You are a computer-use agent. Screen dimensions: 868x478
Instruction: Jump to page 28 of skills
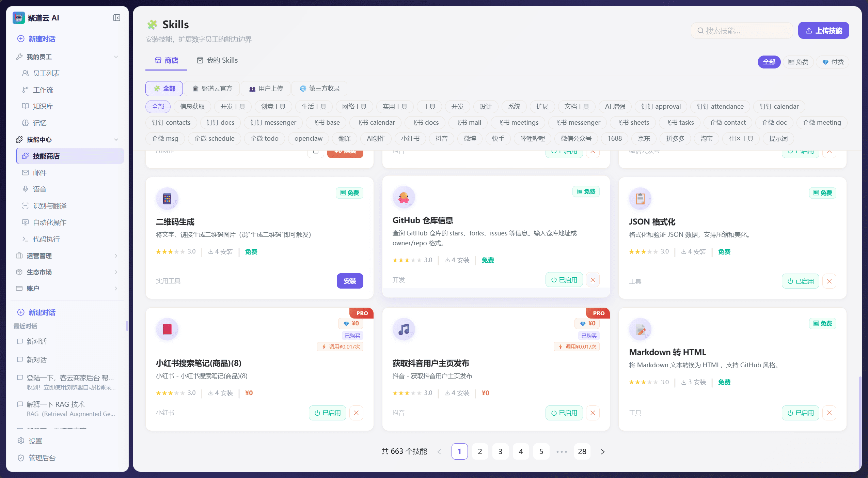[582, 451]
